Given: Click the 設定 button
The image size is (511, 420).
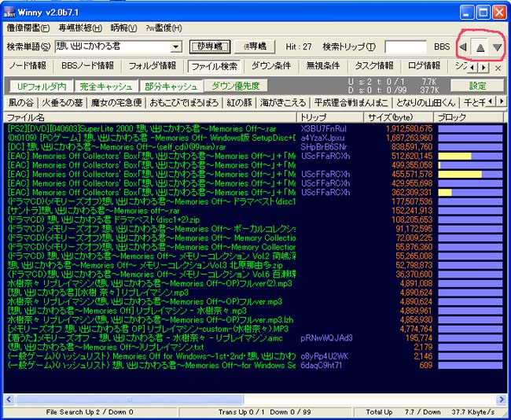Looking at the screenshot, I should click(477, 86).
